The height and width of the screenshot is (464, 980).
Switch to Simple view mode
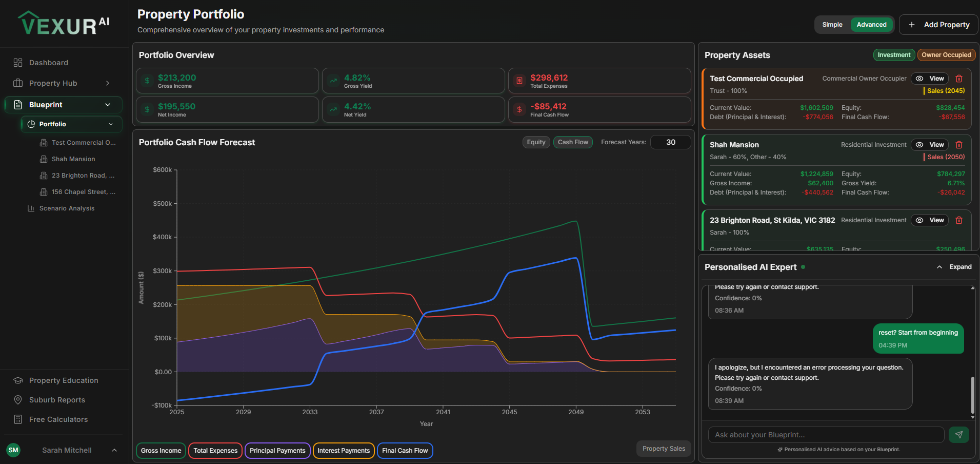(832, 25)
